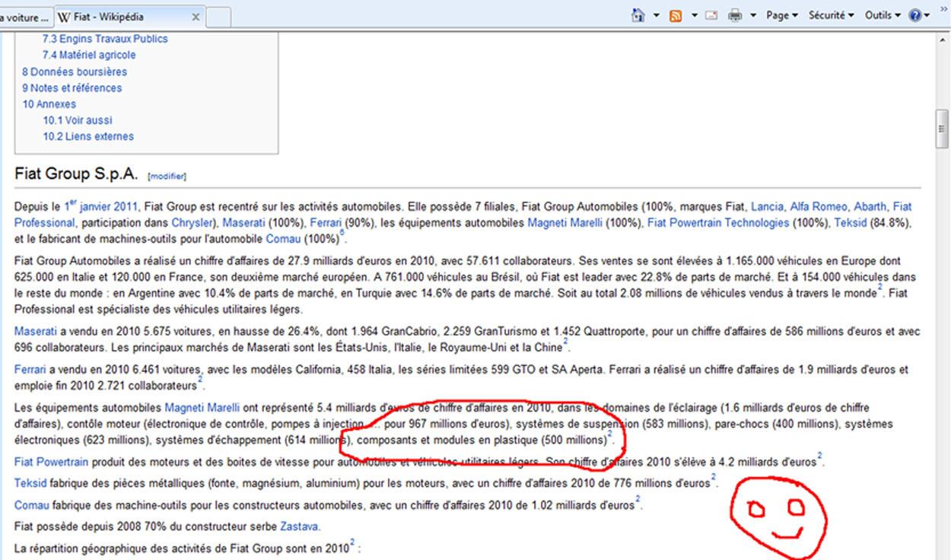Click the Print icon
The height and width of the screenshot is (560, 951).
[x=735, y=15]
